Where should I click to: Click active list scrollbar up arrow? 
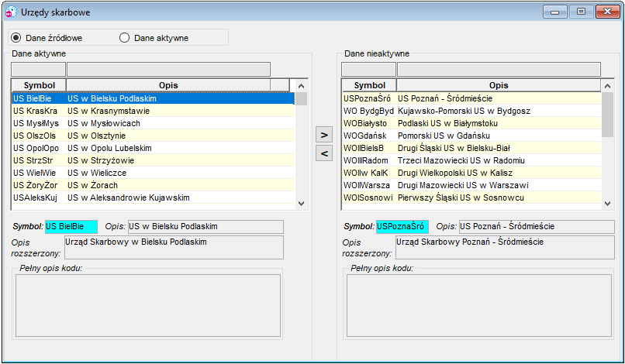(x=302, y=86)
